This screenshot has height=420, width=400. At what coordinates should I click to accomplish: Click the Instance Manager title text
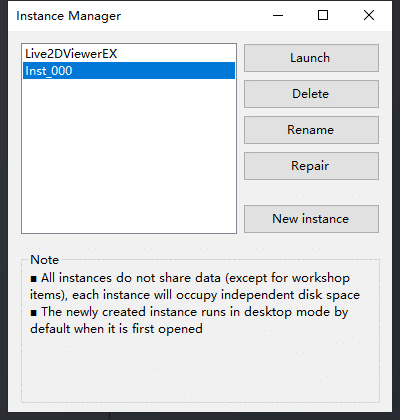click(x=69, y=16)
